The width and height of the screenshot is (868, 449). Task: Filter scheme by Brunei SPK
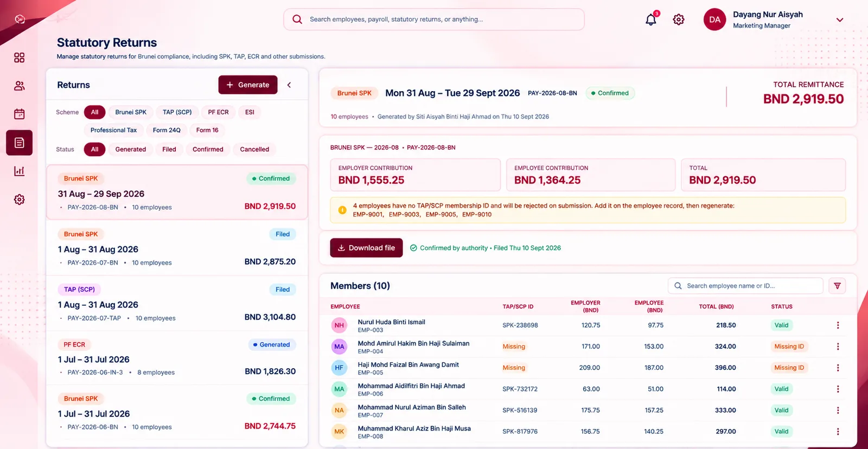[131, 112]
